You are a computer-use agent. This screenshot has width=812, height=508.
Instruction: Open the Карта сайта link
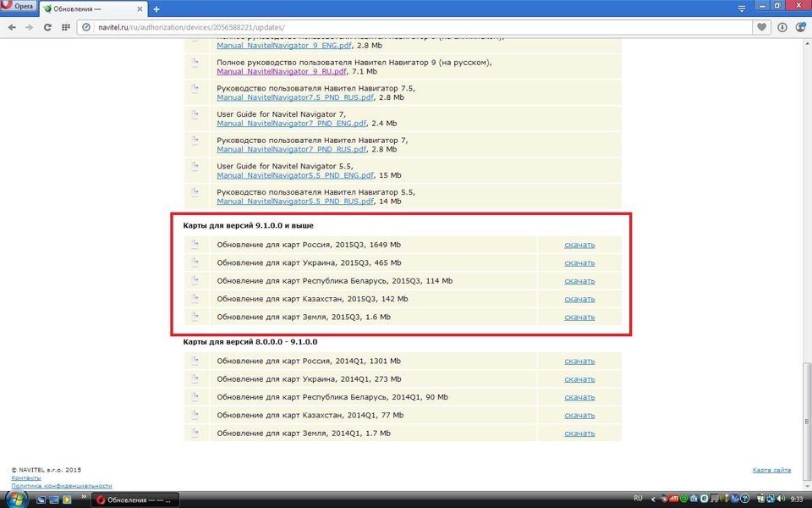tap(771, 470)
